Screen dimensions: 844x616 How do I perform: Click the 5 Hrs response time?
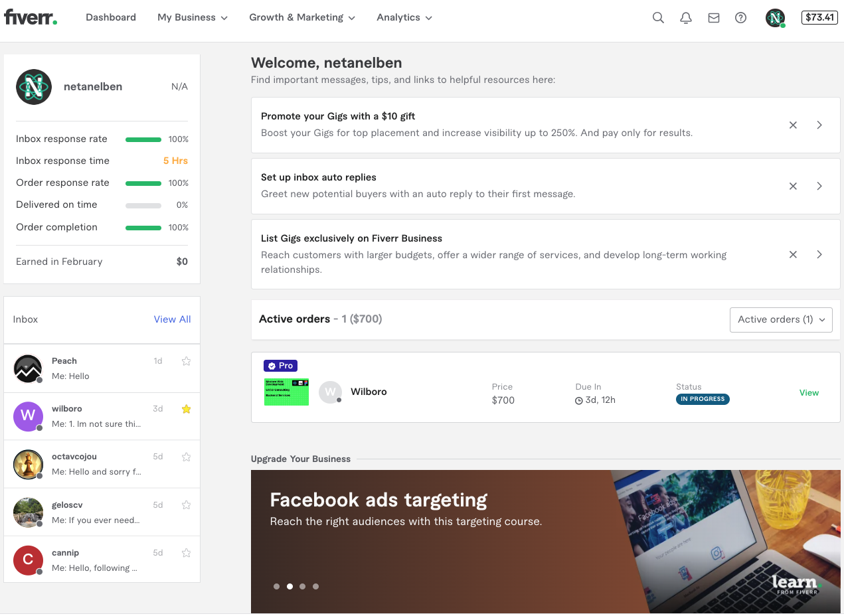(175, 161)
